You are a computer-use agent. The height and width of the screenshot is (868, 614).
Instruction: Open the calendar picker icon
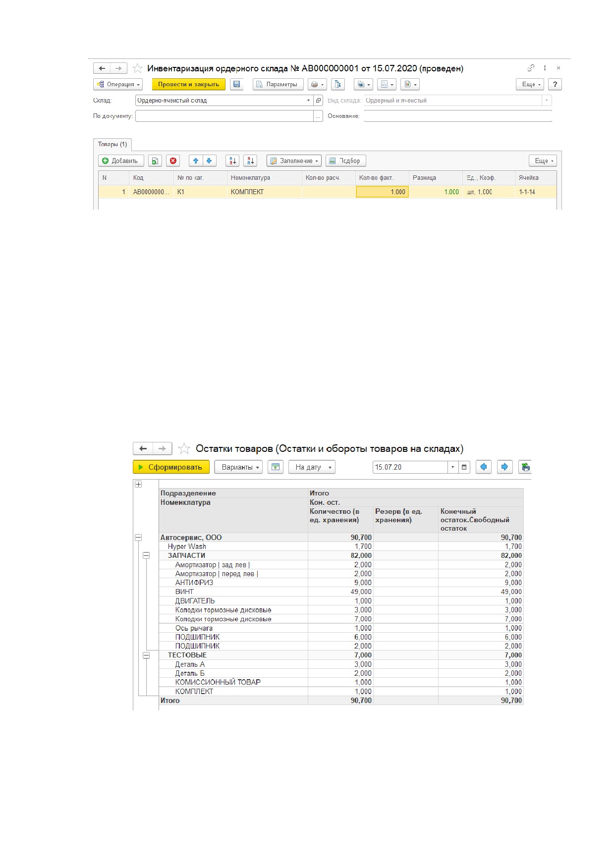464,467
